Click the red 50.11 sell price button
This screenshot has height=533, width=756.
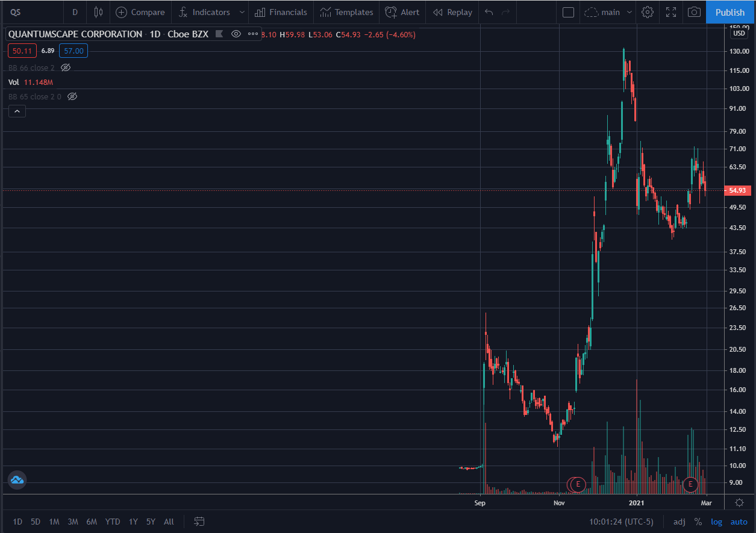click(23, 51)
